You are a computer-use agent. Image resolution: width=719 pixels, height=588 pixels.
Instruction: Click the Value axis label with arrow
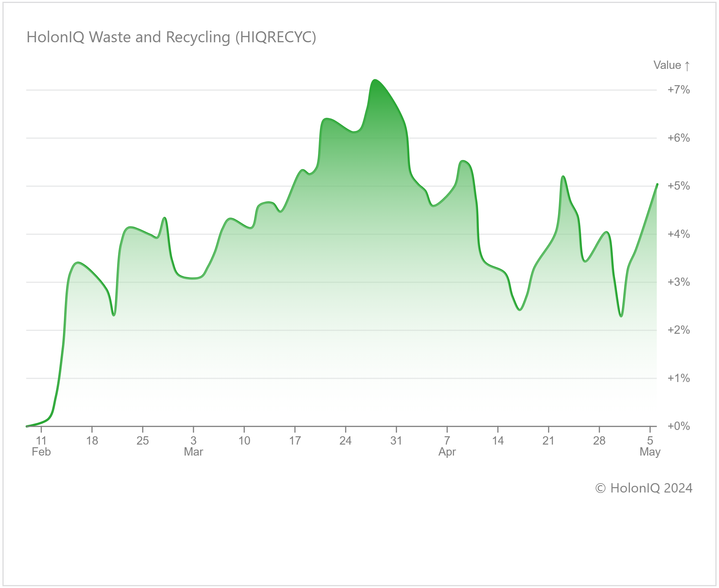[x=671, y=65]
